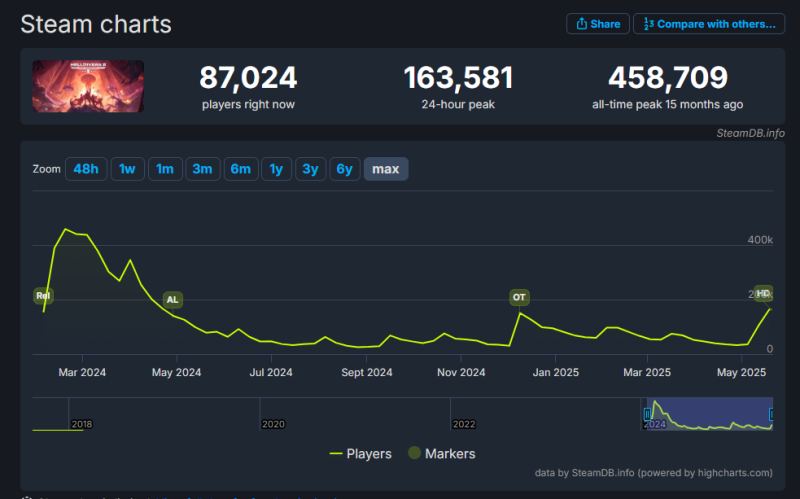800x499 pixels.
Task: Select the 1w zoom range
Action: [x=127, y=169]
